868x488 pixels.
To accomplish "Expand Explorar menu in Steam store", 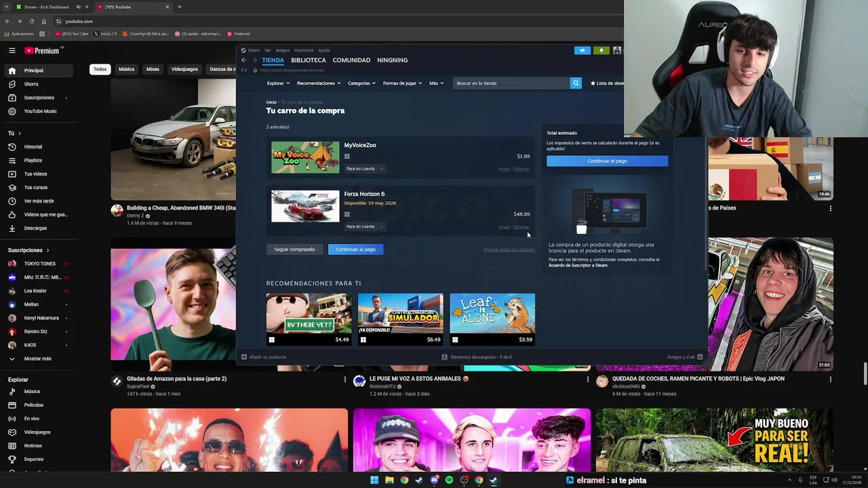I will click(278, 83).
